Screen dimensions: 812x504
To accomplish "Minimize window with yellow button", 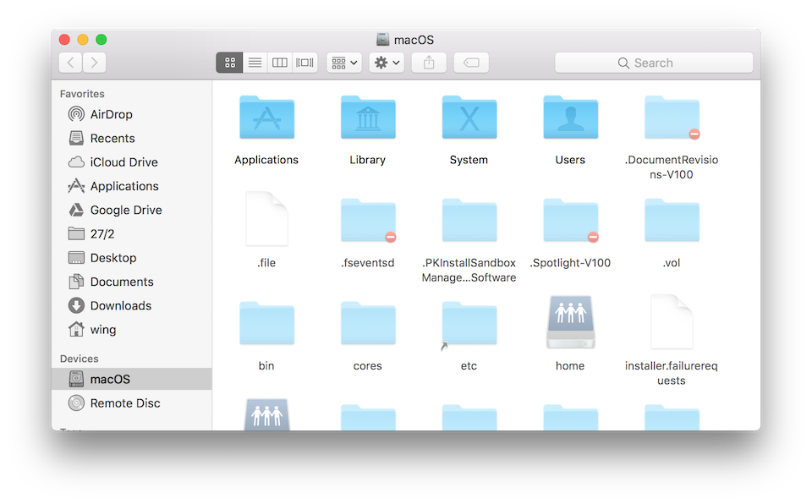I will (x=83, y=40).
